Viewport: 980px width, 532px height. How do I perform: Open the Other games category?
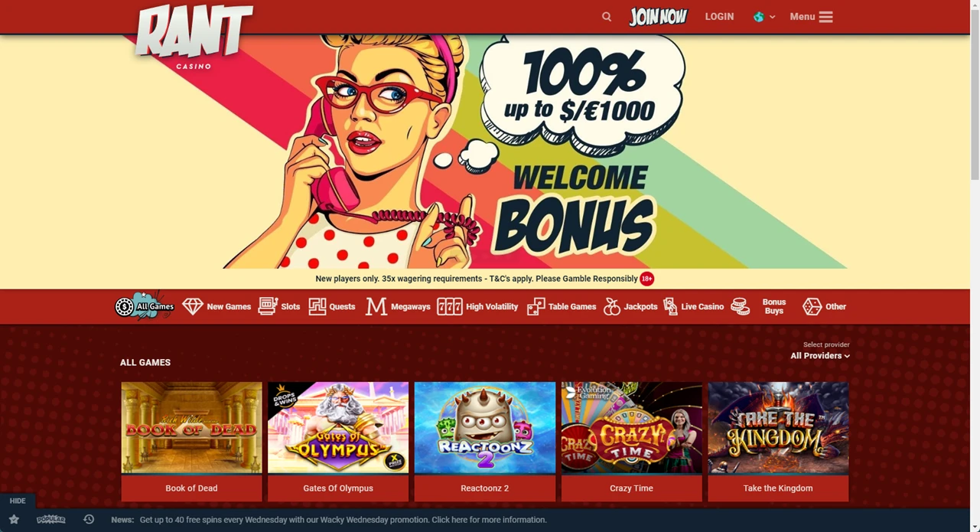click(x=824, y=306)
